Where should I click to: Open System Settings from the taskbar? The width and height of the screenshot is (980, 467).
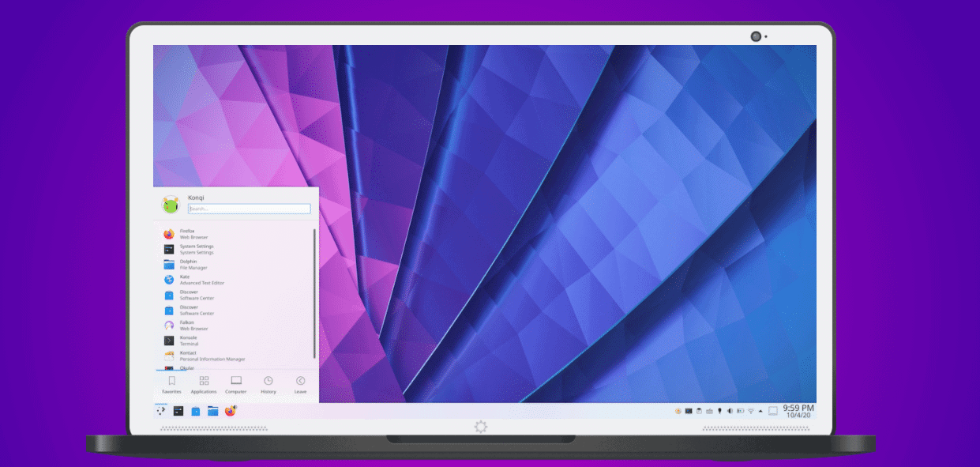click(x=178, y=411)
